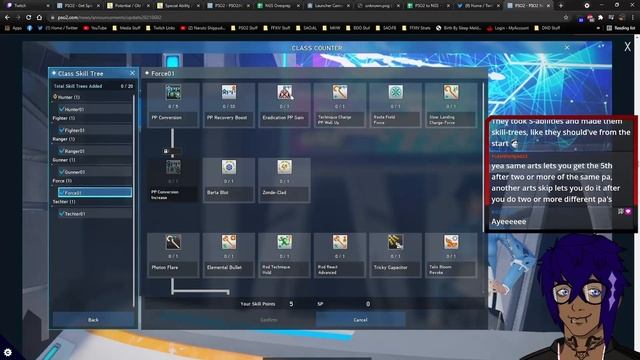Select the Photon Flare skill icon
Viewport: 640px width, 360px height.
[x=173, y=242]
